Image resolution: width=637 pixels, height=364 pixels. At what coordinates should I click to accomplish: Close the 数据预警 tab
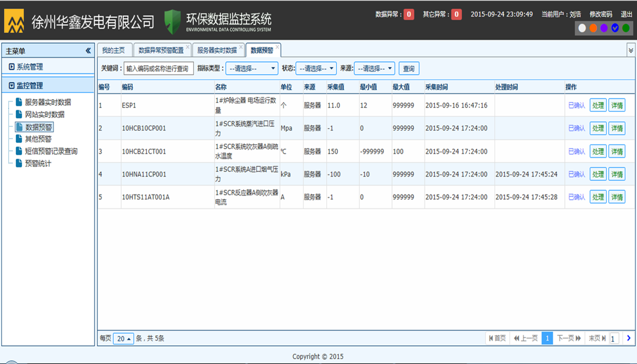pos(277,47)
